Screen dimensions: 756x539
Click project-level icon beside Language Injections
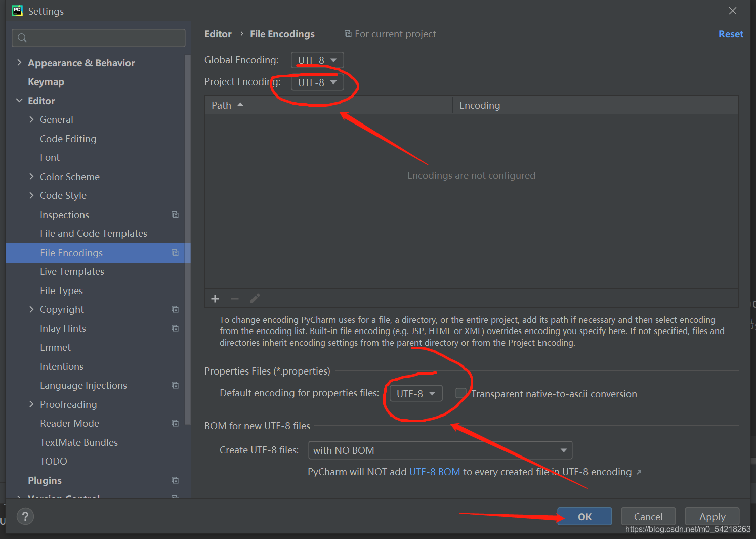click(x=175, y=385)
